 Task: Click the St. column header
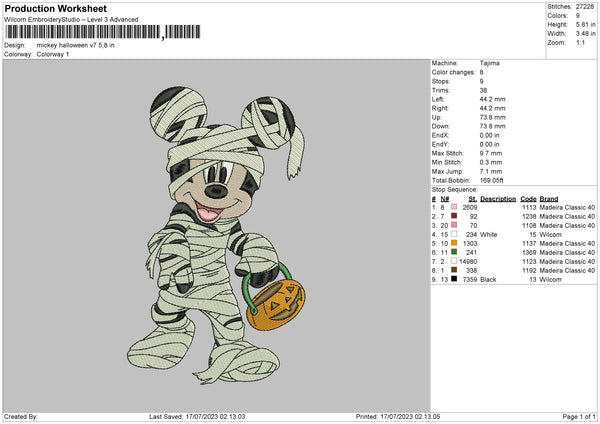[471, 198]
